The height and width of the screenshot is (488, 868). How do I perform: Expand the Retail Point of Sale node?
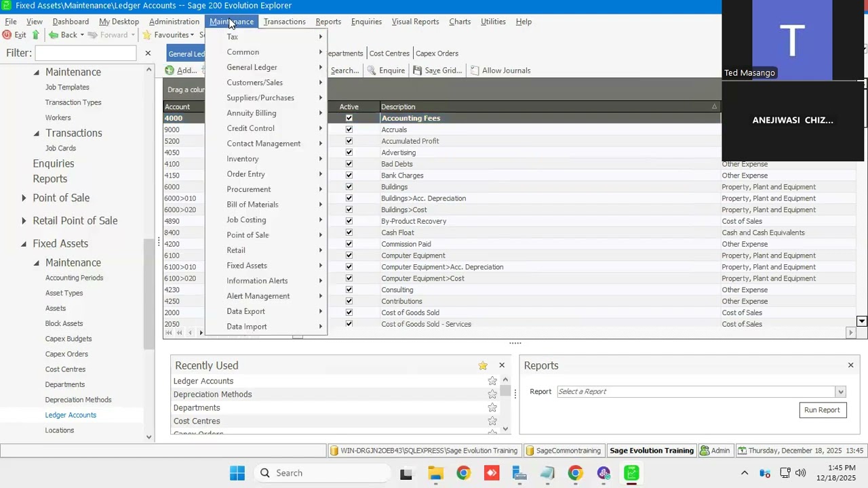click(24, 221)
